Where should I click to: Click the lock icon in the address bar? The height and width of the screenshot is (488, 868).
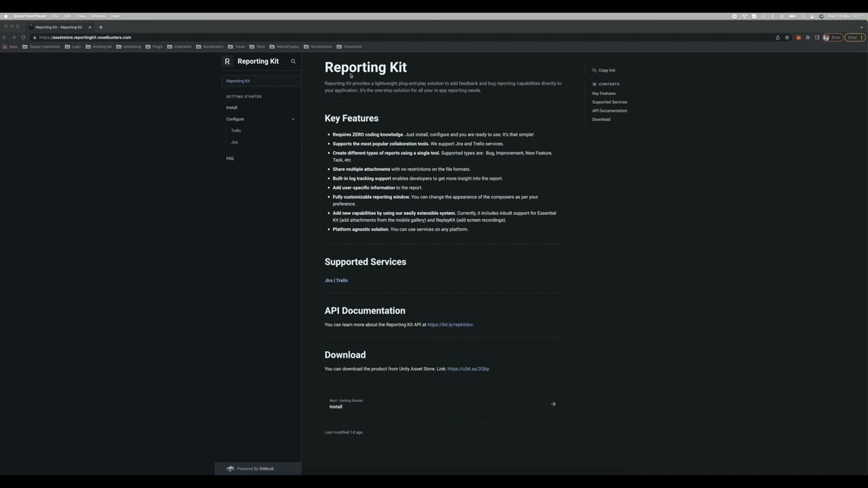35,37
